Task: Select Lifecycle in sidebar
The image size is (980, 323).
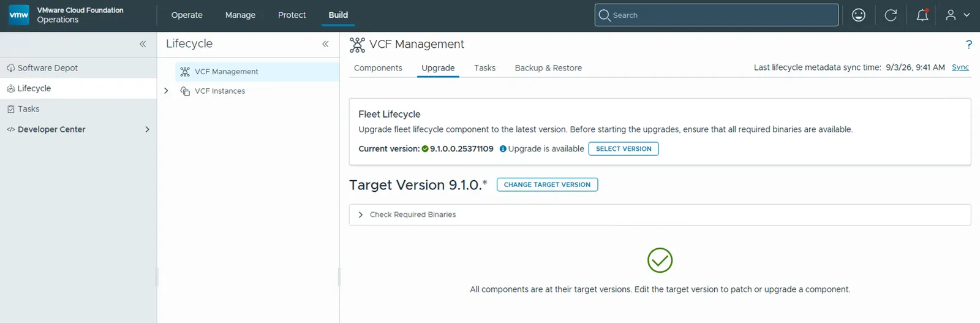Action: point(78,88)
